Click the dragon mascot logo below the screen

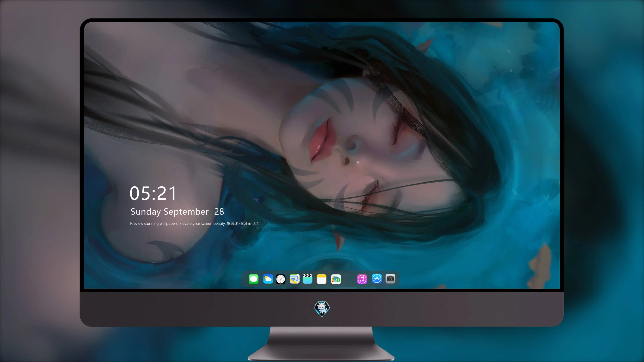pyautogui.click(x=322, y=309)
